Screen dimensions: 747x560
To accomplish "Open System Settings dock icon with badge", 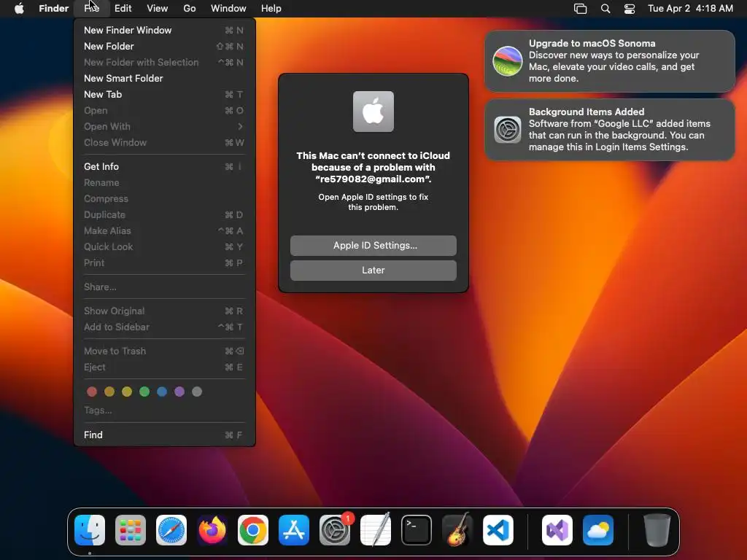I will 335,530.
